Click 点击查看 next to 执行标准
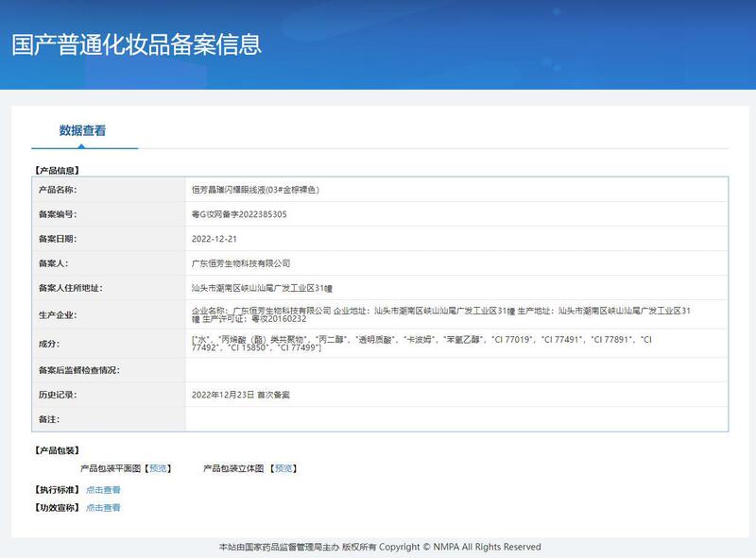The image size is (756, 558). pyautogui.click(x=103, y=490)
